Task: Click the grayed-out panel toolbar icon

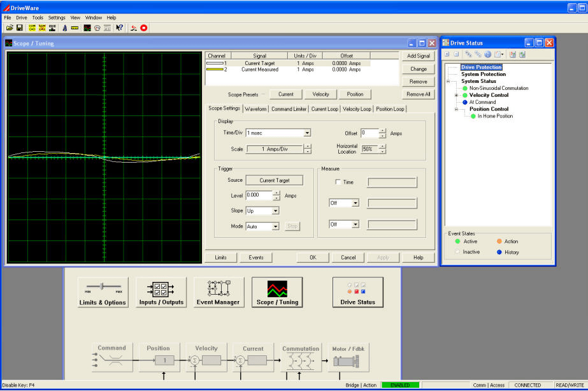Action: pyautogui.click(x=107, y=28)
